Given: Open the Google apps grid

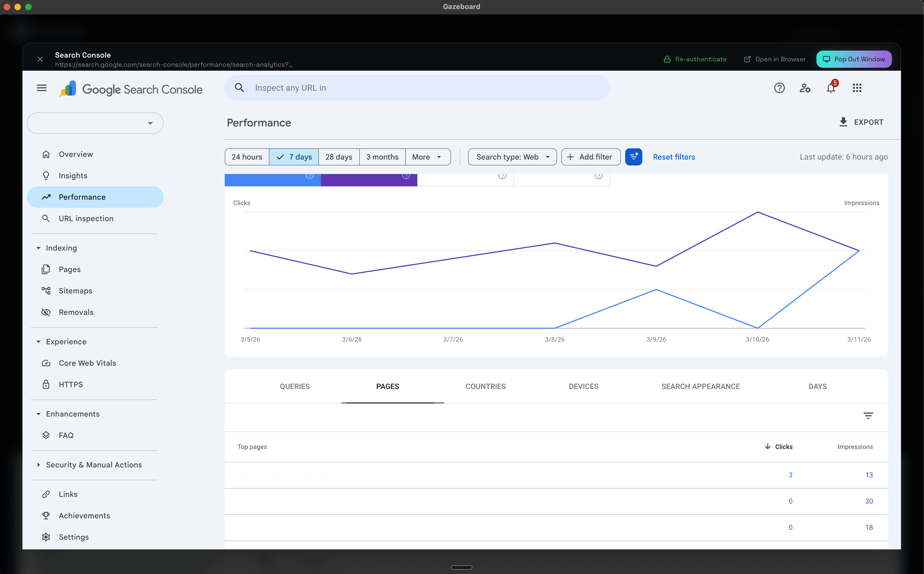Looking at the screenshot, I should pyautogui.click(x=857, y=88).
